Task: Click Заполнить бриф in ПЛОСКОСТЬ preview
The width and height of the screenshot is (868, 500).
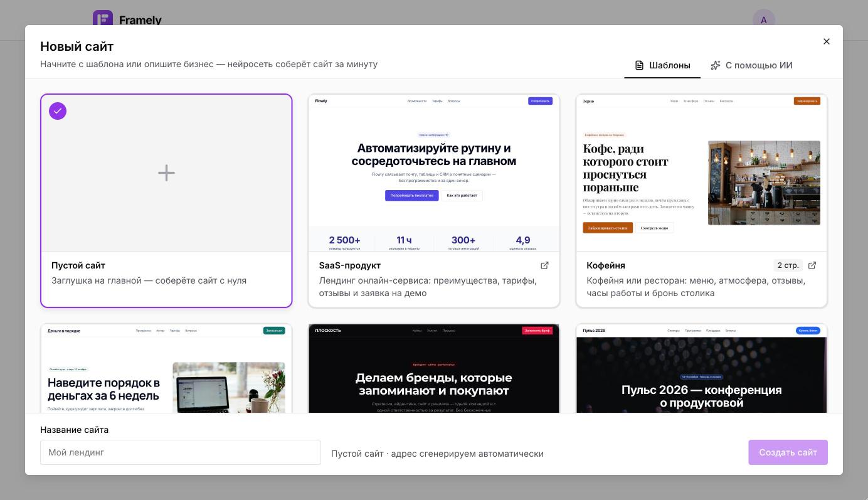Action: (x=537, y=331)
